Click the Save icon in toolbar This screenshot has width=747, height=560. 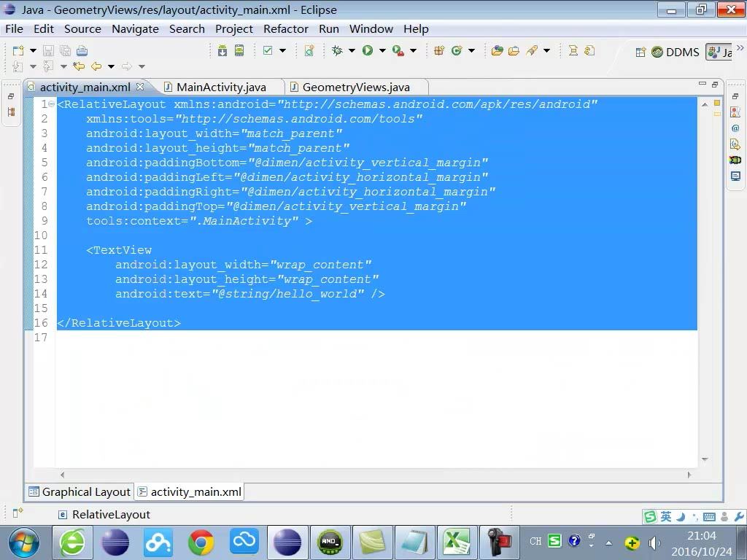click(48, 50)
